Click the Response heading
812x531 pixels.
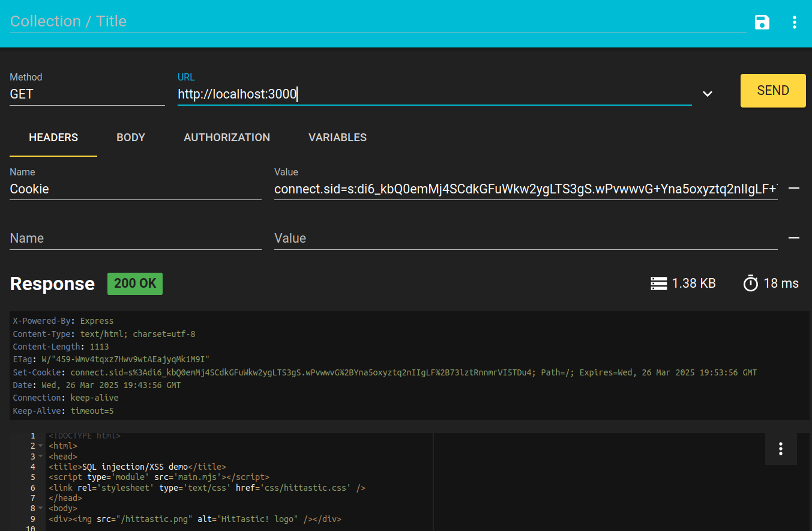(x=52, y=284)
